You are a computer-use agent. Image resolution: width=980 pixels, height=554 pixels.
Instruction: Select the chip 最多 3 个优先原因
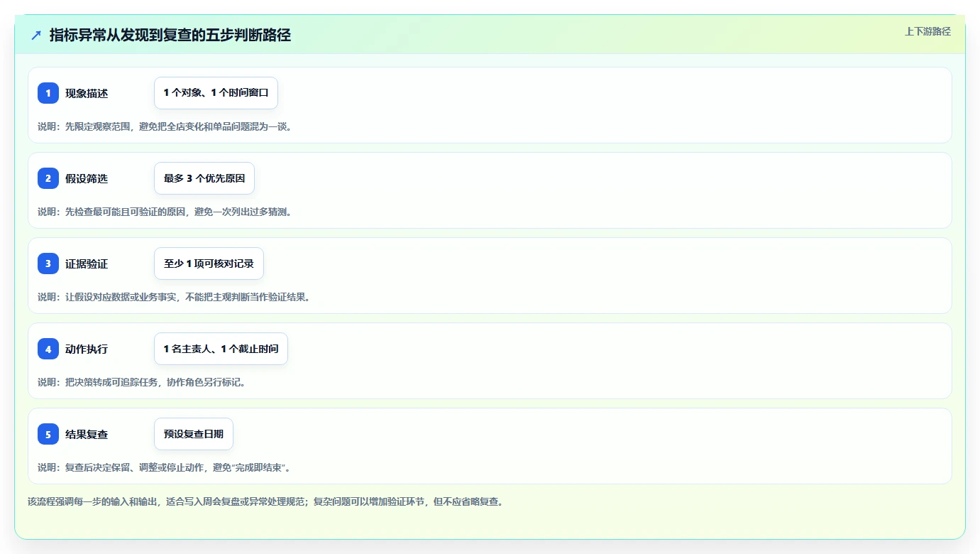204,178
